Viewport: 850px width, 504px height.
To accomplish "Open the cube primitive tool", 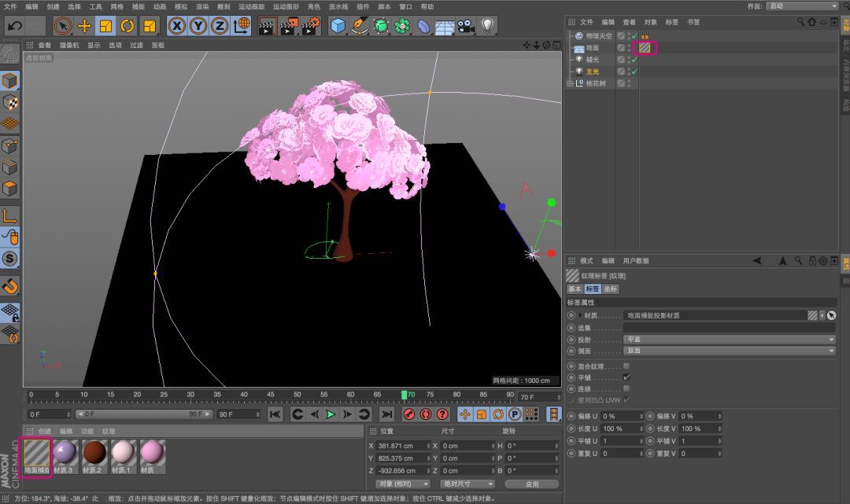I will [x=338, y=26].
